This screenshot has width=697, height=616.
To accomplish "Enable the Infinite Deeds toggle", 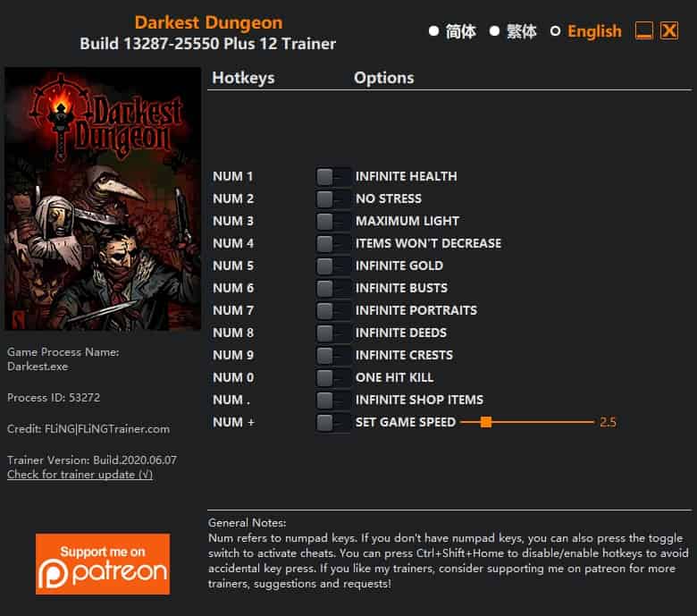I will (x=332, y=333).
